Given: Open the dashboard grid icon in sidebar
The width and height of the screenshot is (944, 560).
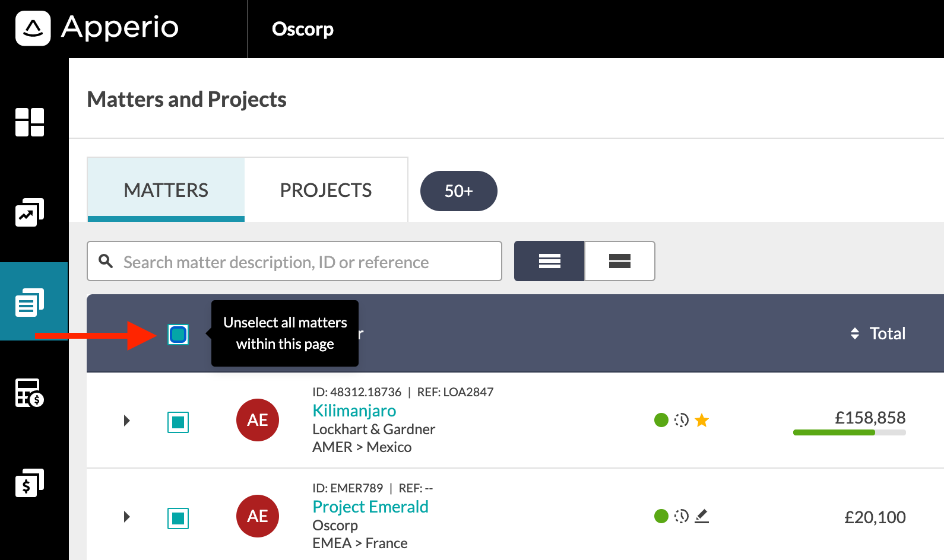Looking at the screenshot, I should click(30, 122).
